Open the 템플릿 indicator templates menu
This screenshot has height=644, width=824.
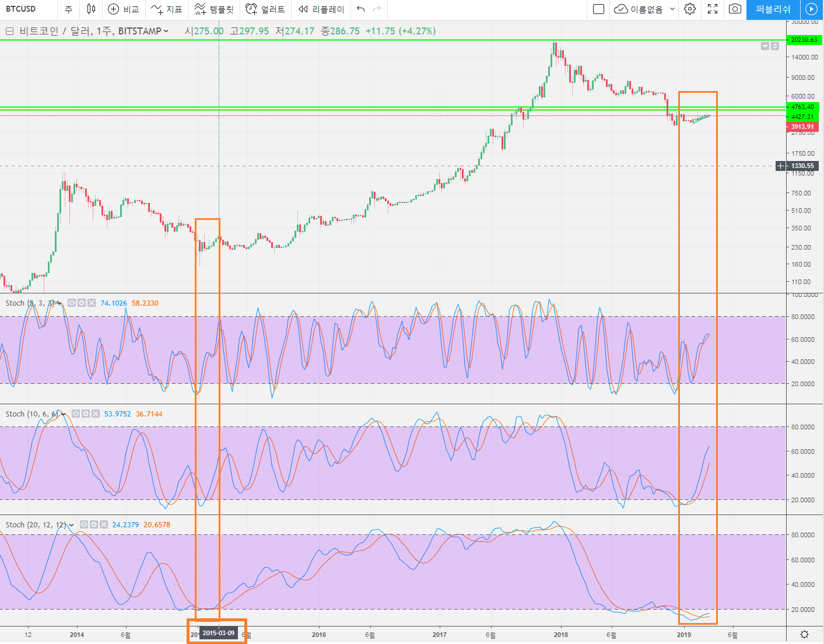tap(214, 9)
